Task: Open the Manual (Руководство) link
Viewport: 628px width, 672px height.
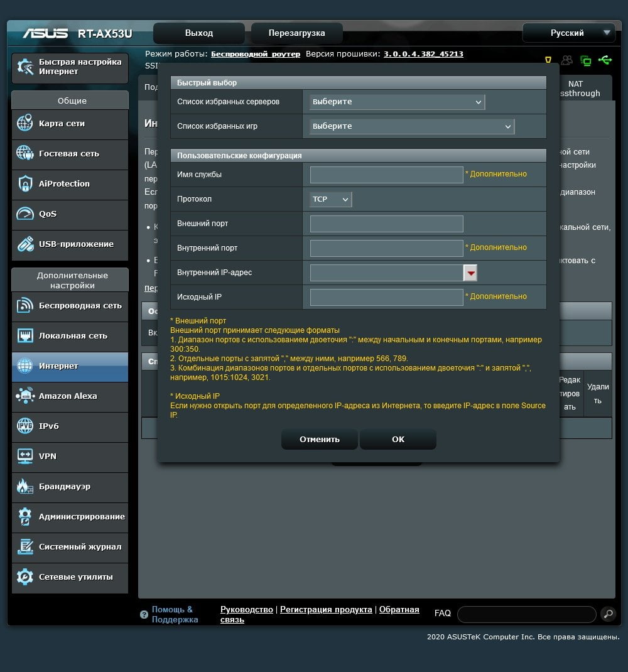Action: click(246, 609)
